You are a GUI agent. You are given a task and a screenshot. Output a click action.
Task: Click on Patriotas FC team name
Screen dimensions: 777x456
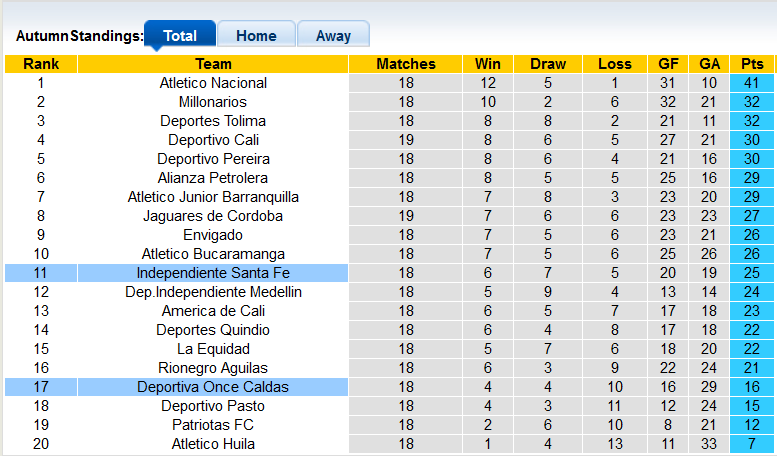(x=213, y=425)
